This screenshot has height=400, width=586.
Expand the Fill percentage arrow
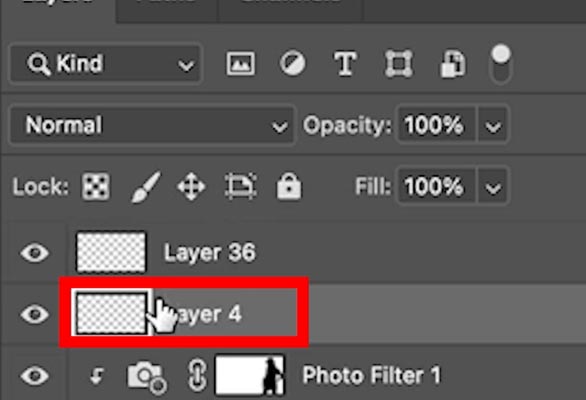493,186
